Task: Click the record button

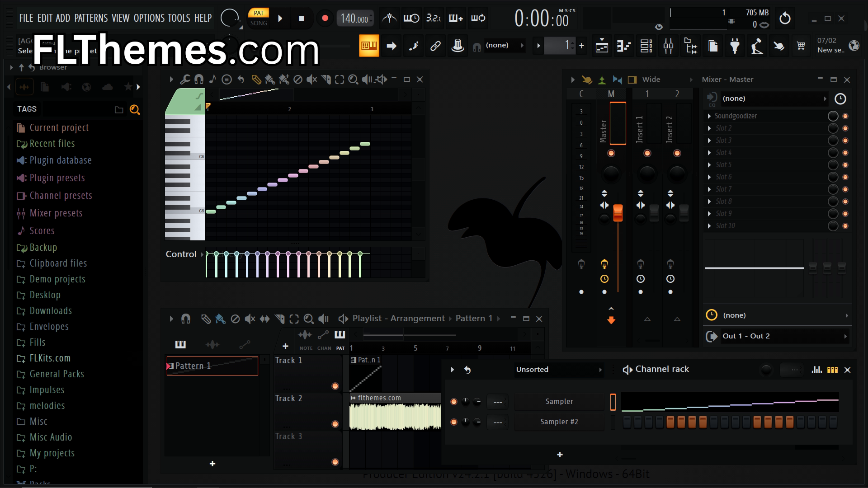Action: click(x=325, y=19)
